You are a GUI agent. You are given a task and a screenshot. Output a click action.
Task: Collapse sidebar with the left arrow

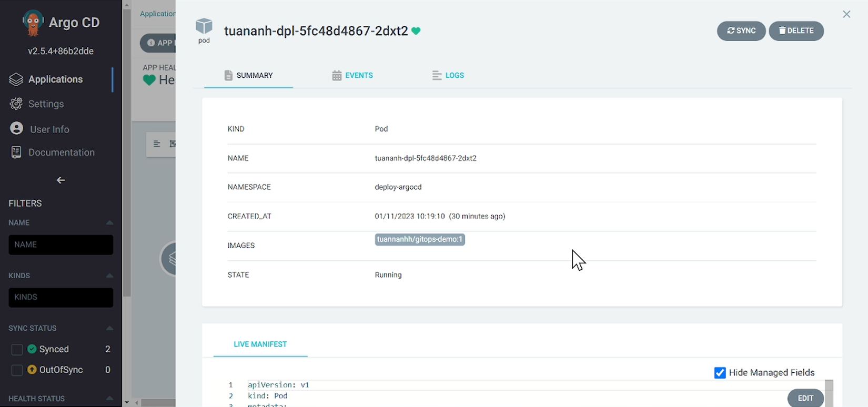point(61,180)
